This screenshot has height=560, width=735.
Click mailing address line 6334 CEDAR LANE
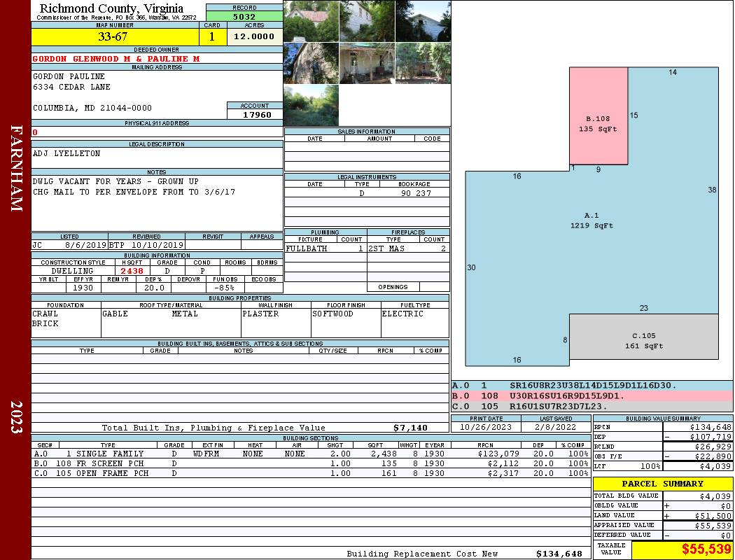[71, 87]
